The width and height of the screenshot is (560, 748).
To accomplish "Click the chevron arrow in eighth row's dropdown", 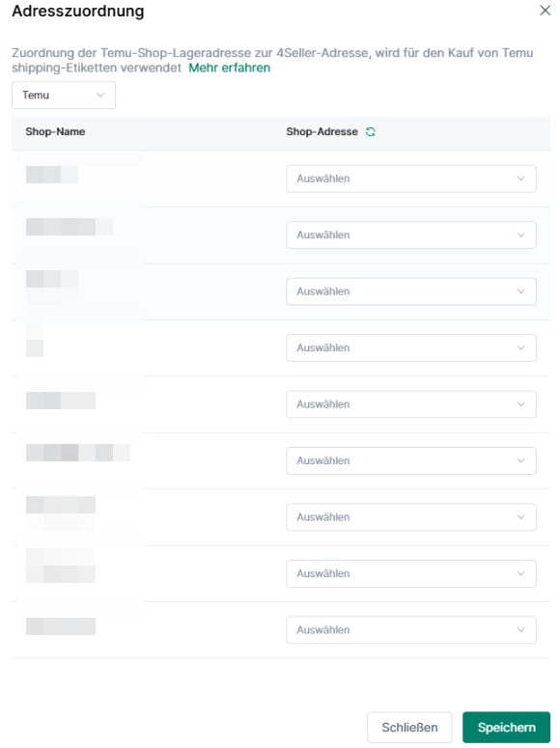I will tap(520, 573).
